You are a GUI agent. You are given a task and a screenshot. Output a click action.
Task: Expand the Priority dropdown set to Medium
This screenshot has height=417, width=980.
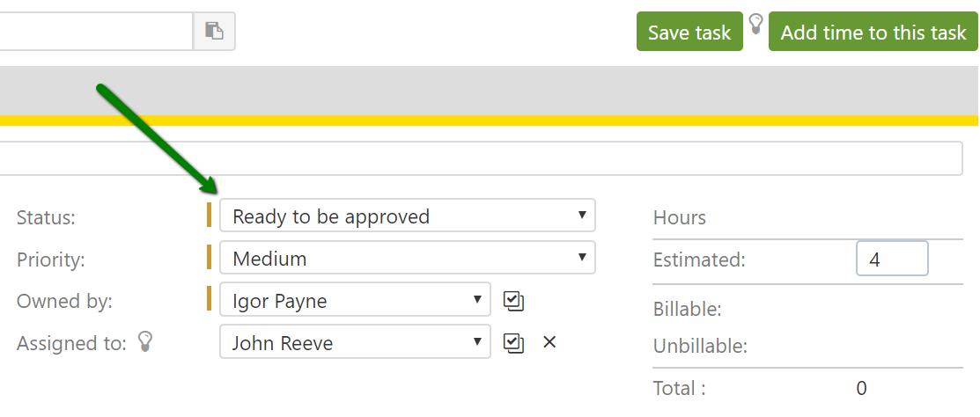pyautogui.click(x=407, y=259)
